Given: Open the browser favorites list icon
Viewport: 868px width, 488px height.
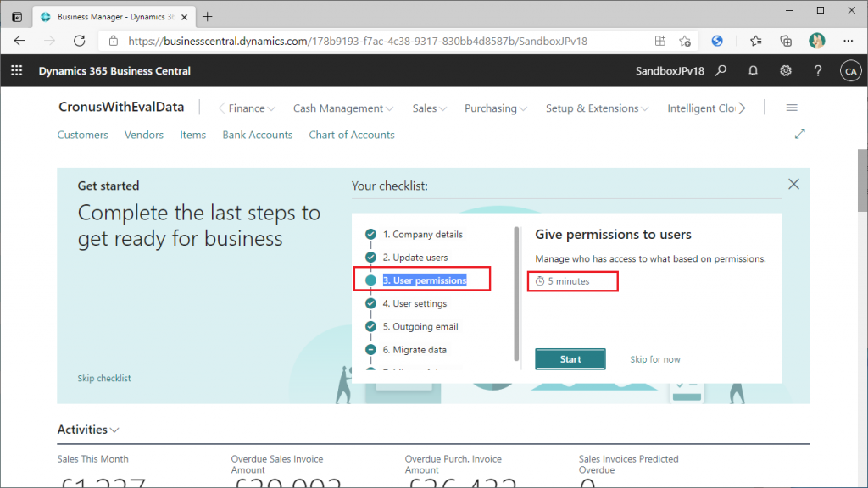Looking at the screenshot, I should 755,41.
